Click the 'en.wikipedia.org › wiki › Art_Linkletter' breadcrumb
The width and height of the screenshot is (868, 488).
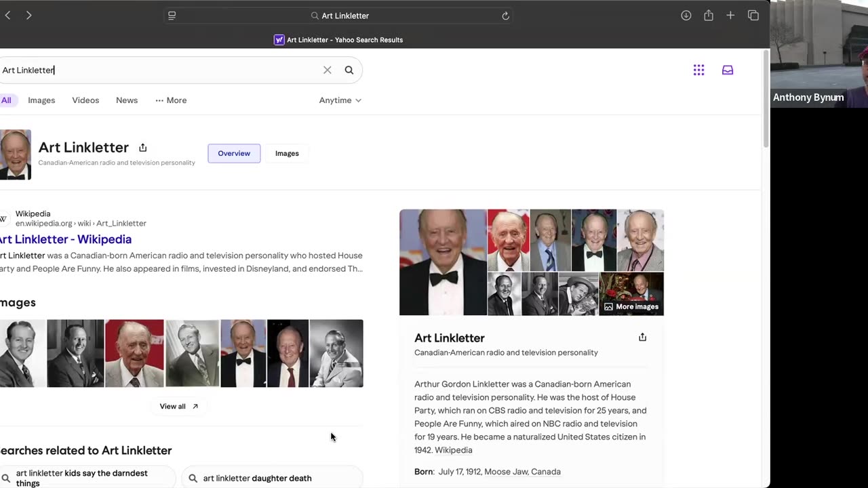point(81,223)
